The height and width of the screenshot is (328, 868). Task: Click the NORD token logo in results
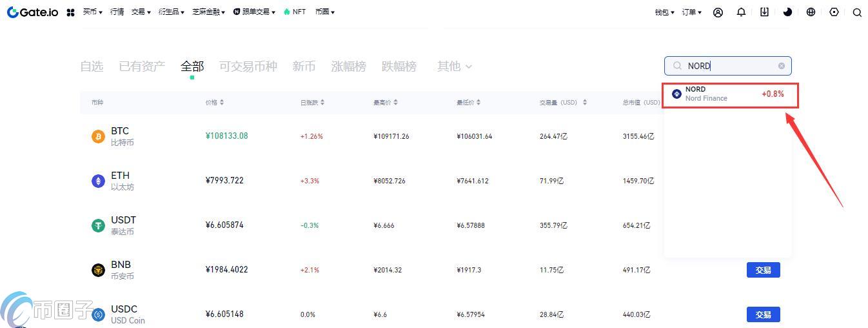[676, 94]
